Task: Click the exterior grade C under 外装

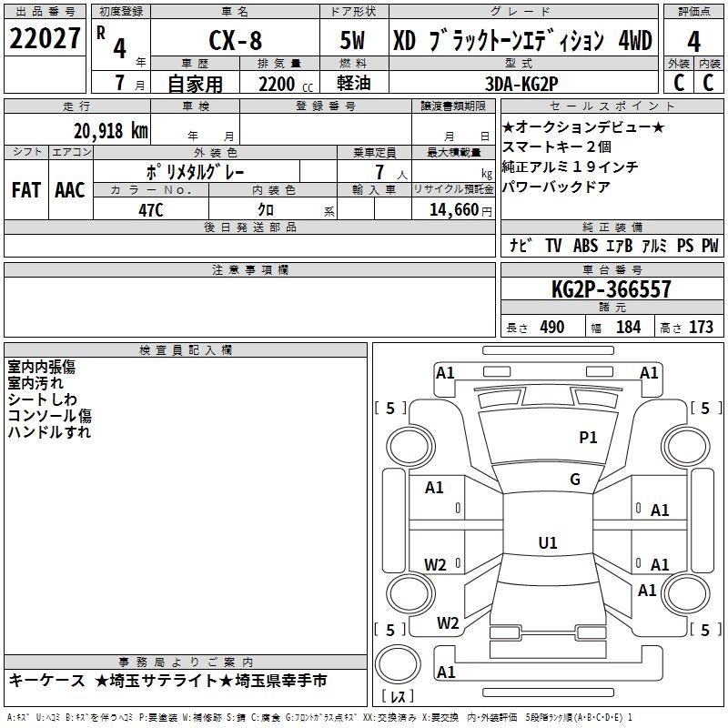Action: tap(679, 83)
